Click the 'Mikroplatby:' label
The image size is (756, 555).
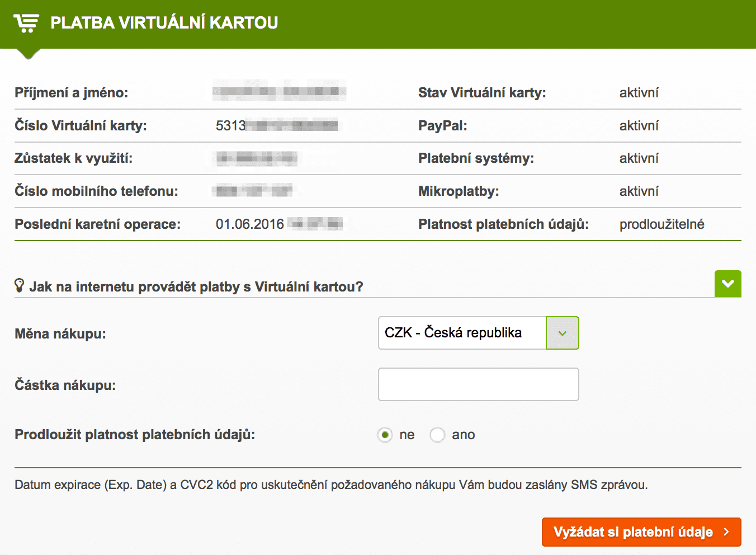(459, 191)
